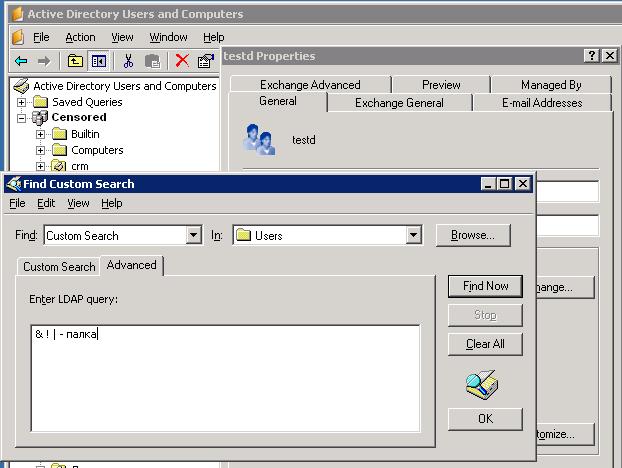
Task: Click the Computers folder icon
Action: [x=60, y=150]
